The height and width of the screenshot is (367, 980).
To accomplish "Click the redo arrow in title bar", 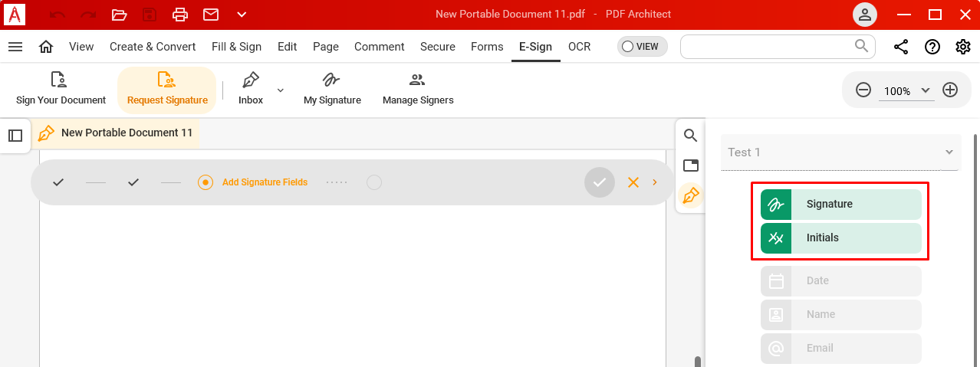I will tap(88, 15).
